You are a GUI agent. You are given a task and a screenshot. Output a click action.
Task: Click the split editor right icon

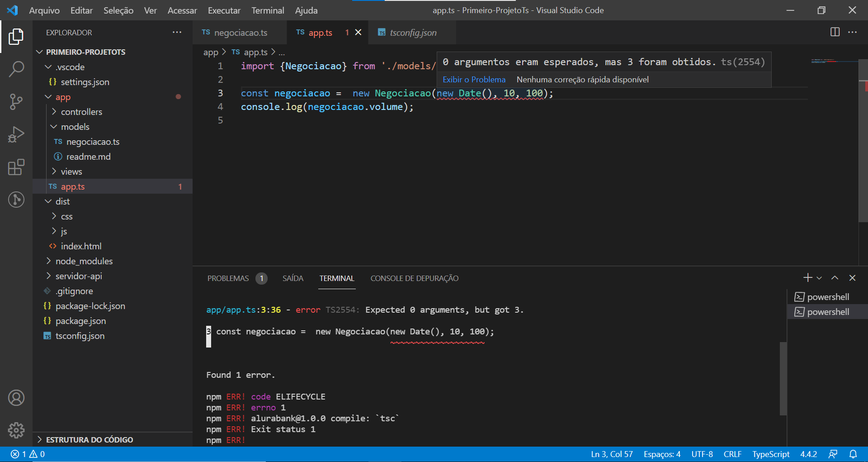pos(835,32)
